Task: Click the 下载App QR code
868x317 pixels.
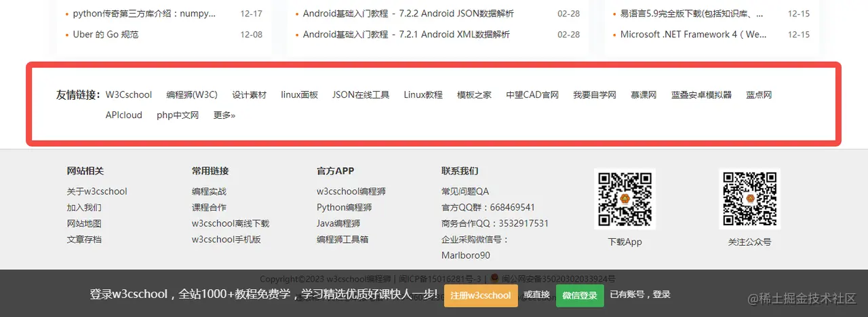Action: 625,199
